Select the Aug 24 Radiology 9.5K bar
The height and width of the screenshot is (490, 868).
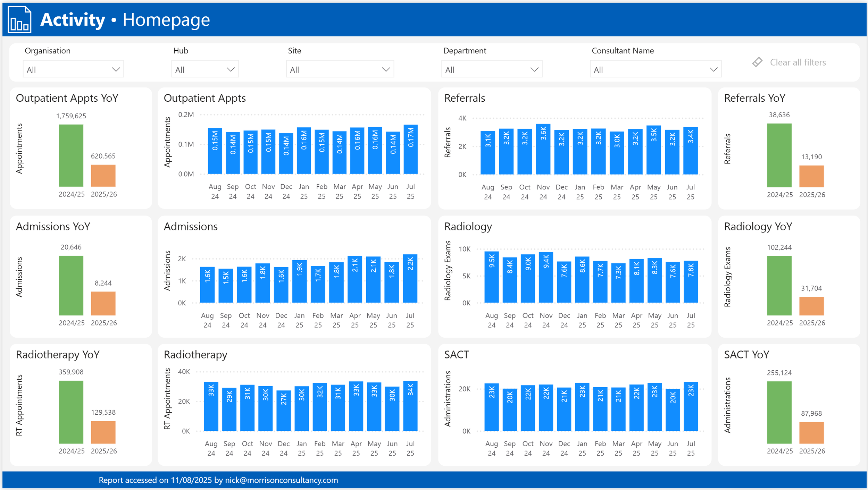491,277
